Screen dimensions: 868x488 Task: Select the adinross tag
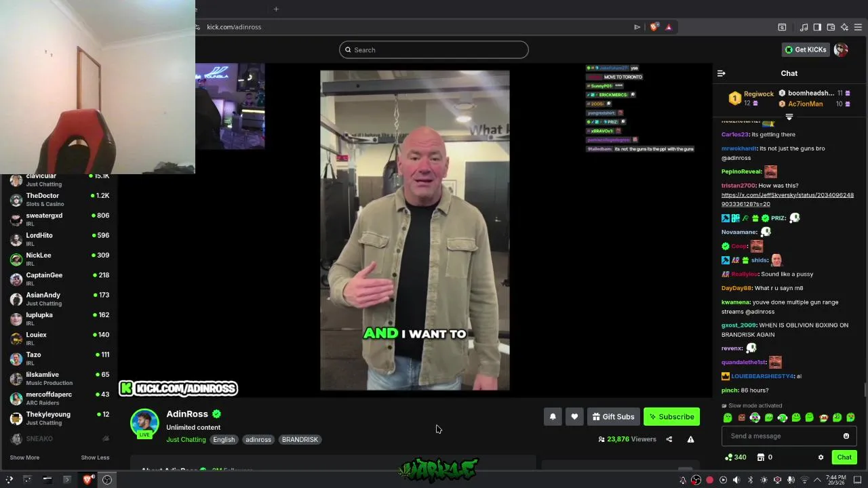(x=258, y=439)
